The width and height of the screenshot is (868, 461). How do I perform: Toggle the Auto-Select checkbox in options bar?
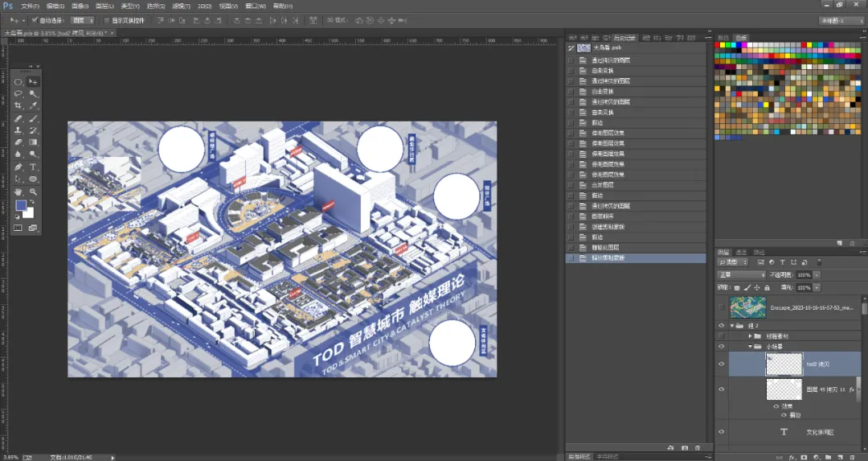click(35, 20)
